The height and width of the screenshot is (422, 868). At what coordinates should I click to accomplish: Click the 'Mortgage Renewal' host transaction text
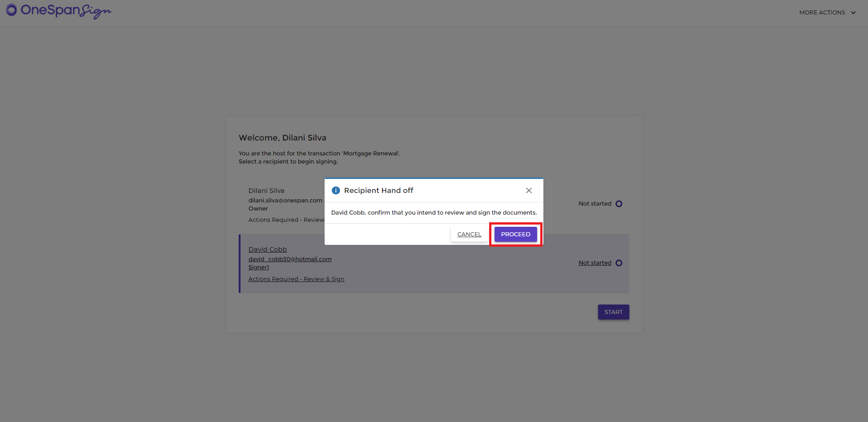tap(319, 154)
